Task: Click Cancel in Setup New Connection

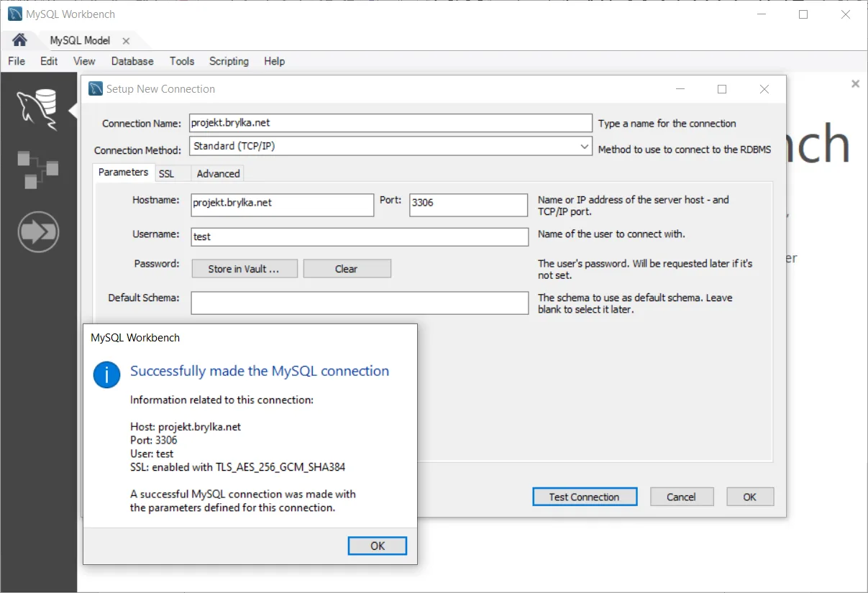Action: (x=681, y=497)
